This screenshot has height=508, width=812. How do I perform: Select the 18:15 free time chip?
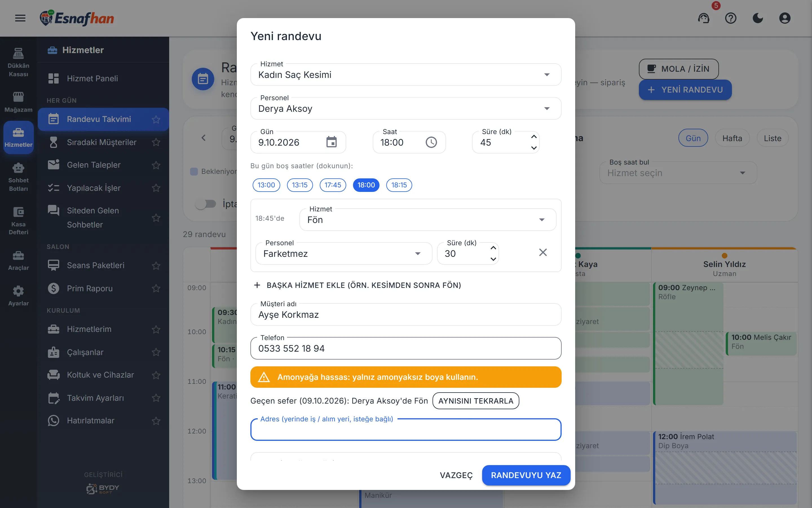[x=399, y=185]
